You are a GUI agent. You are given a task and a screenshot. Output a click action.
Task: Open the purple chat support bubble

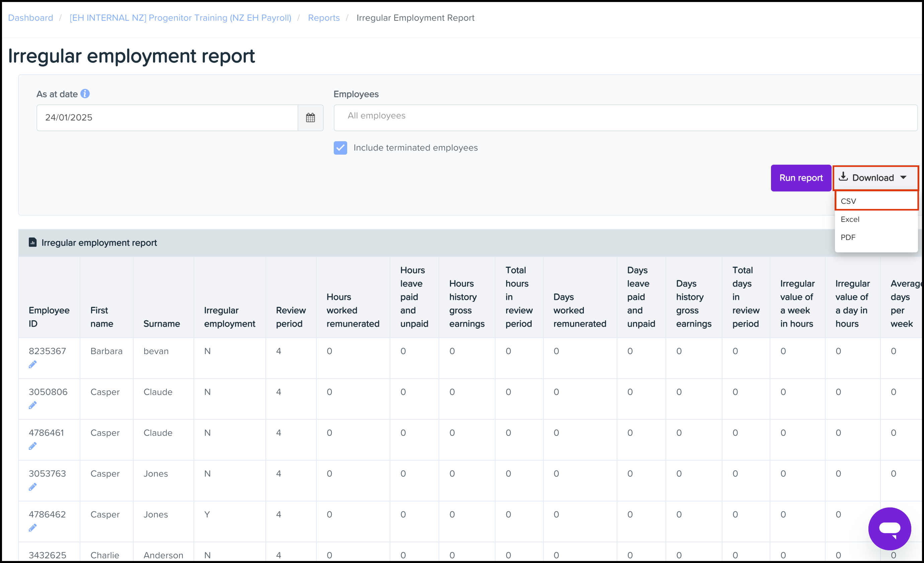tap(890, 529)
